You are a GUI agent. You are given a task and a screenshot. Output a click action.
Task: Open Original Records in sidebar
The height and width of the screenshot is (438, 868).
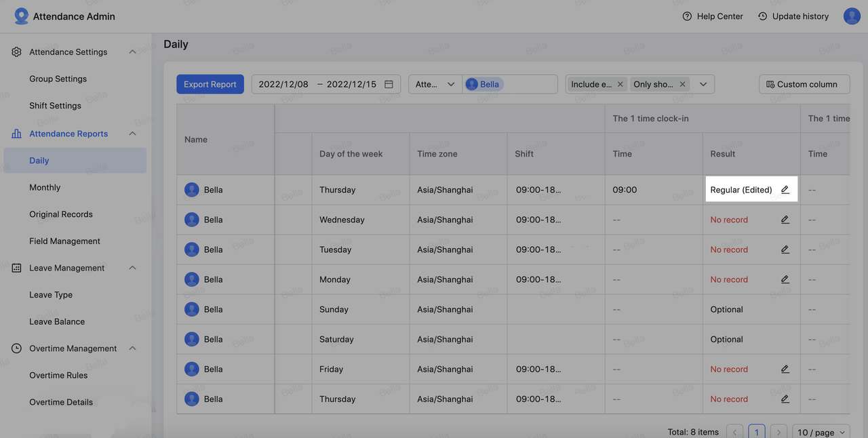click(x=61, y=214)
